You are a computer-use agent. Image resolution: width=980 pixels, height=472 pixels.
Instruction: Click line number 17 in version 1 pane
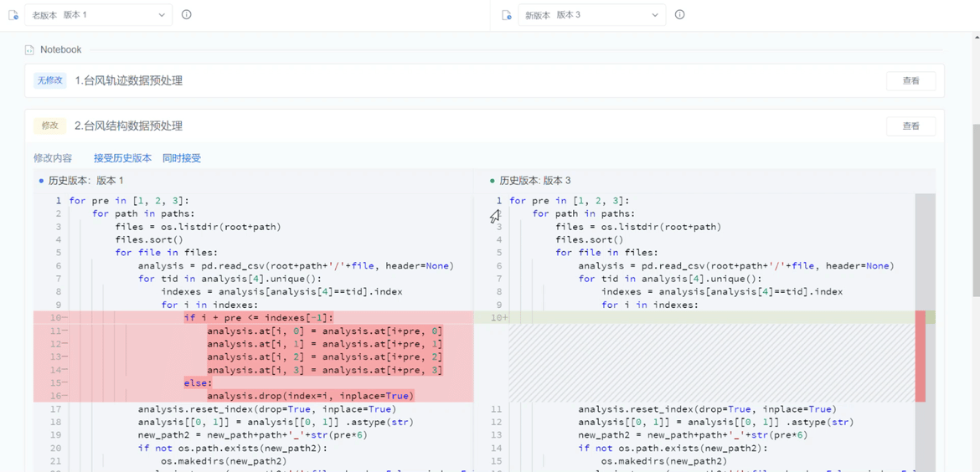pos(56,409)
